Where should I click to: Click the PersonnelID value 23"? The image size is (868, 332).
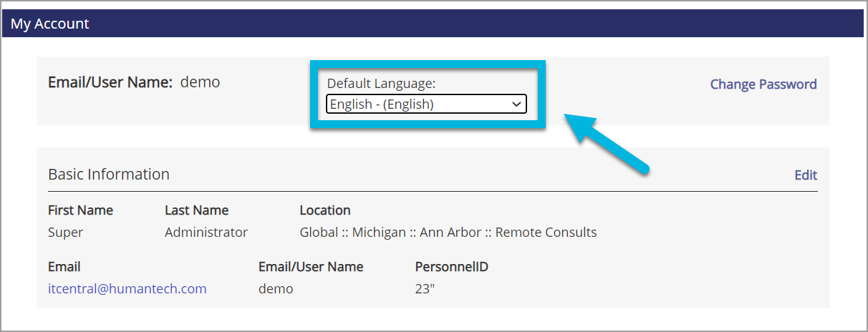(x=425, y=289)
